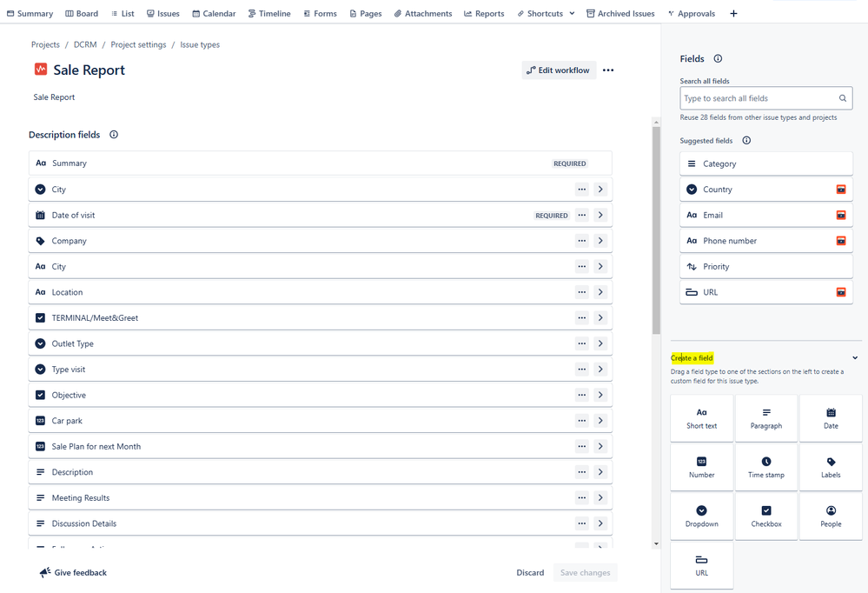Expand the TERMINAL/Meet&Greet field row
This screenshot has width=868, height=593.
pyautogui.click(x=600, y=317)
